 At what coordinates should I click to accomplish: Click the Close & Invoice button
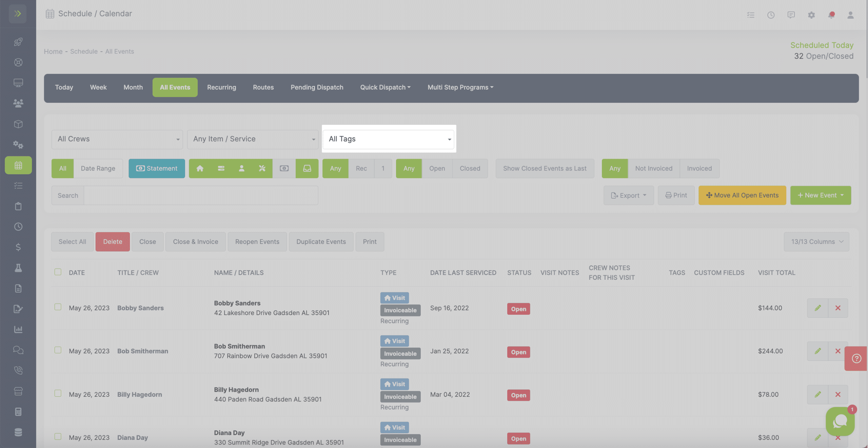click(196, 242)
